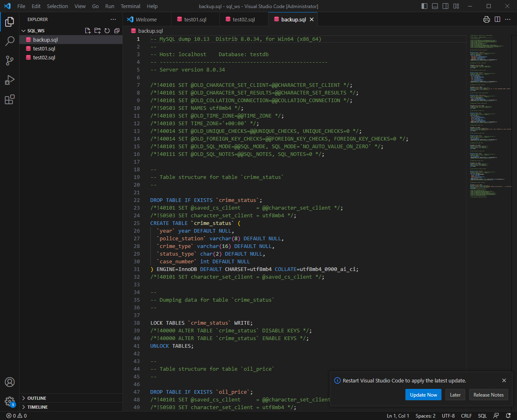This screenshot has height=420, width=517.
Task: Expand the TIMELINE section
Action: coord(71,407)
